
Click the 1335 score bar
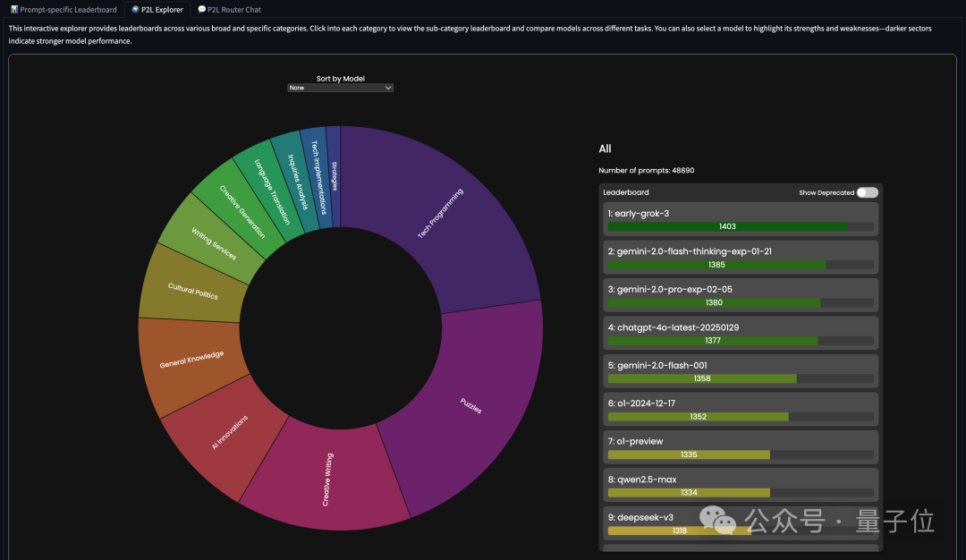689,454
